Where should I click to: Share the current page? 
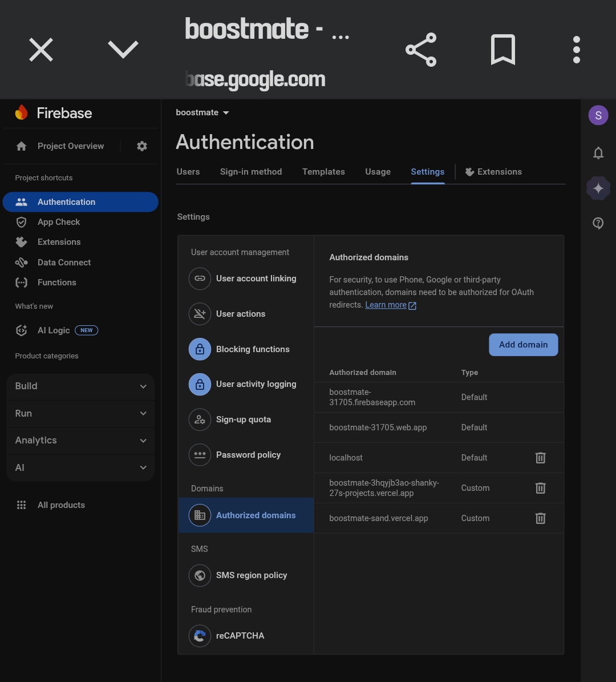coord(421,50)
